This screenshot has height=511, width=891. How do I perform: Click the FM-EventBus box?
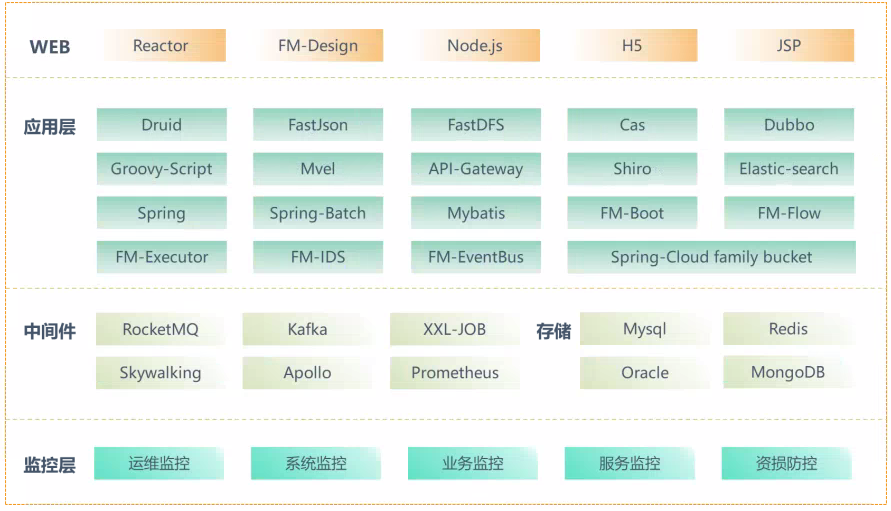pyautogui.click(x=476, y=257)
